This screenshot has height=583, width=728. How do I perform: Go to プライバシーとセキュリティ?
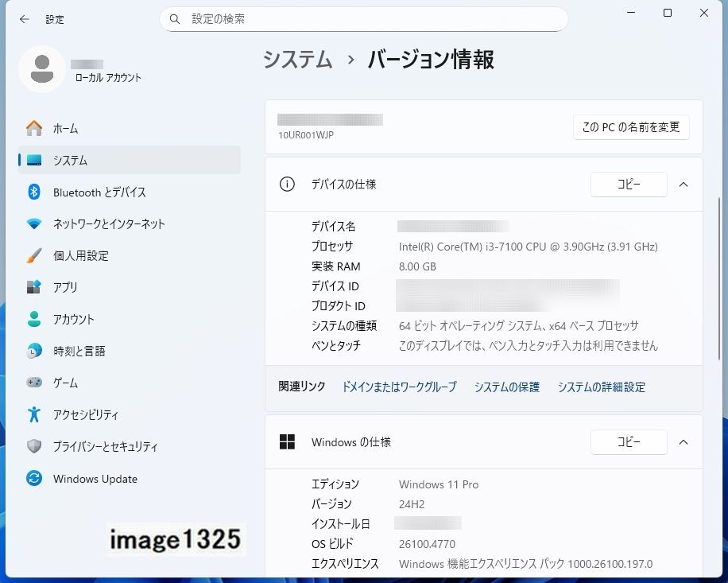pos(129,446)
